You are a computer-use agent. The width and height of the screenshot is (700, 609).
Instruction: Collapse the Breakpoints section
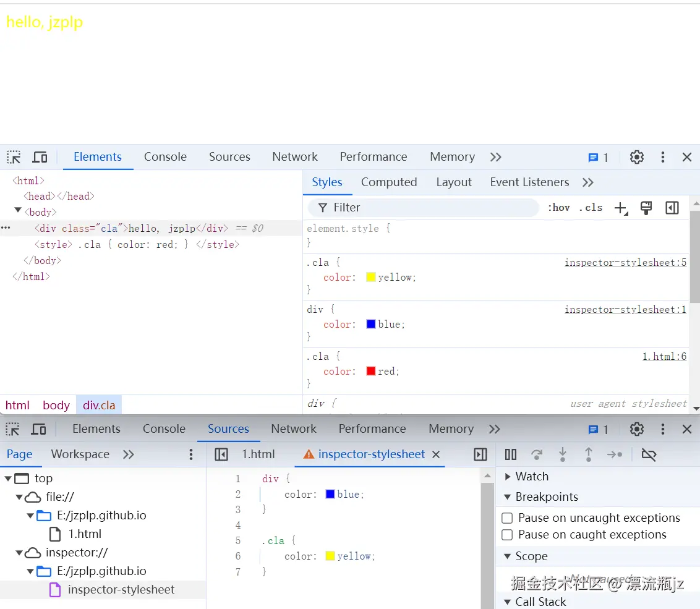[x=508, y=497]
